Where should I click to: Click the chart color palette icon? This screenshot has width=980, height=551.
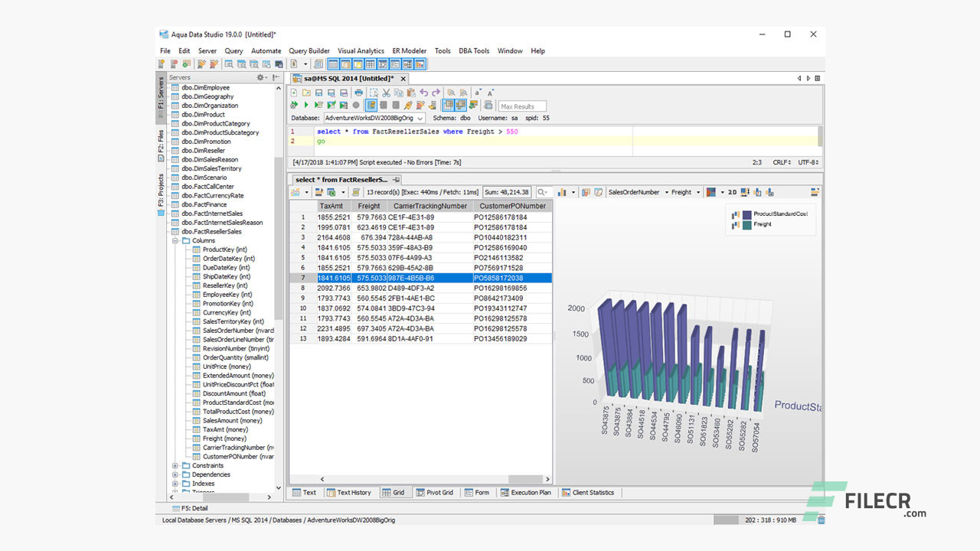click(710, 192)
